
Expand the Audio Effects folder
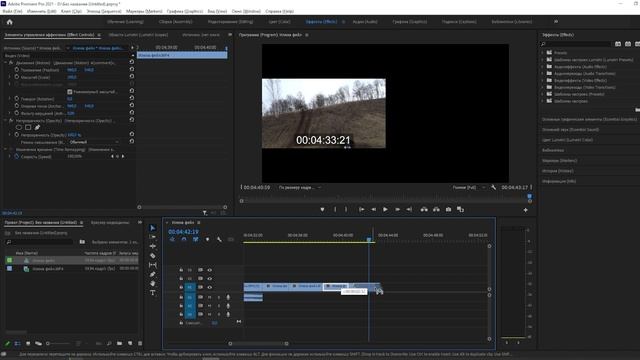[543, 67]
